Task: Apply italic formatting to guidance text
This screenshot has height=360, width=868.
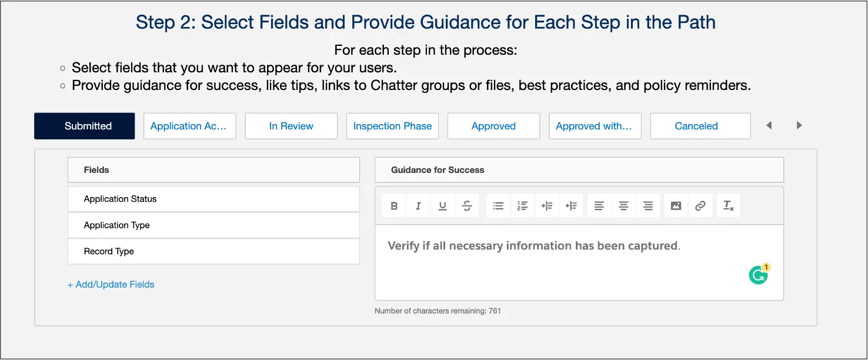Action: point(418,205)
